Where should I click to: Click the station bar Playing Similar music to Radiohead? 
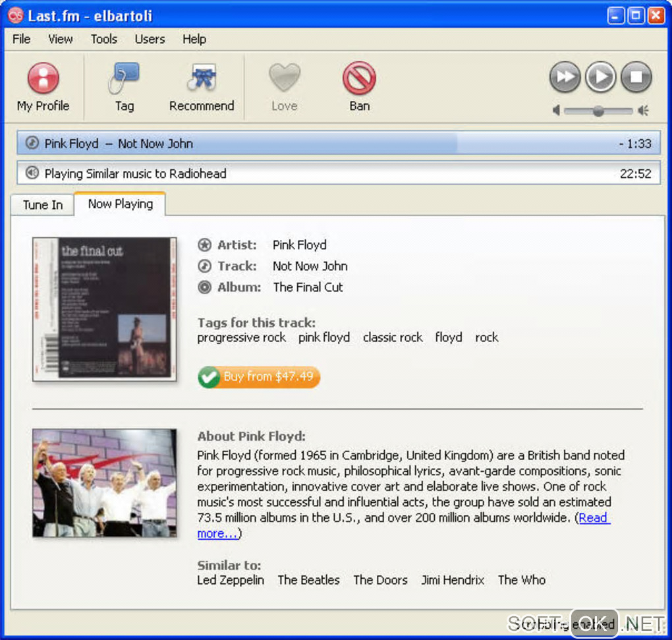tap(339, 173)
